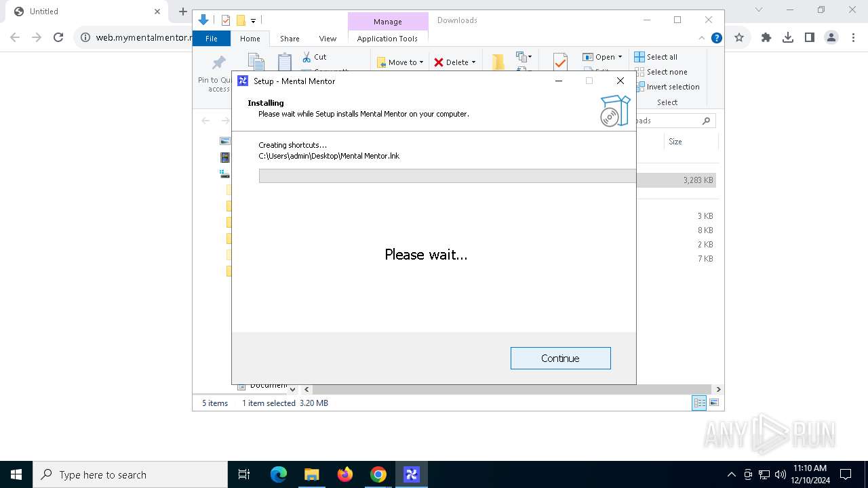Open Chrome profile avatar
Viewport: 868px width, 488px height.
pos(831,37)
